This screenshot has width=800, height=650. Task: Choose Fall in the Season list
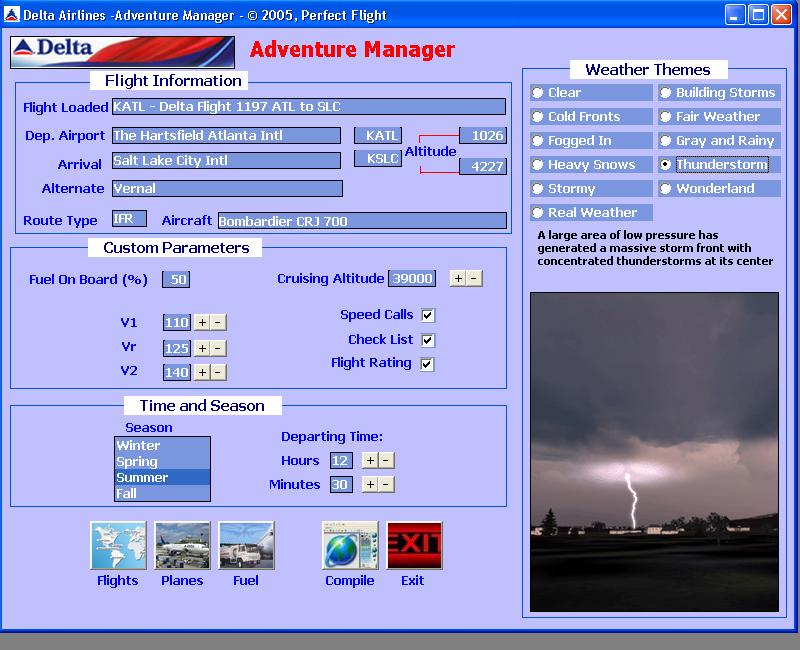tap(162, 493)
